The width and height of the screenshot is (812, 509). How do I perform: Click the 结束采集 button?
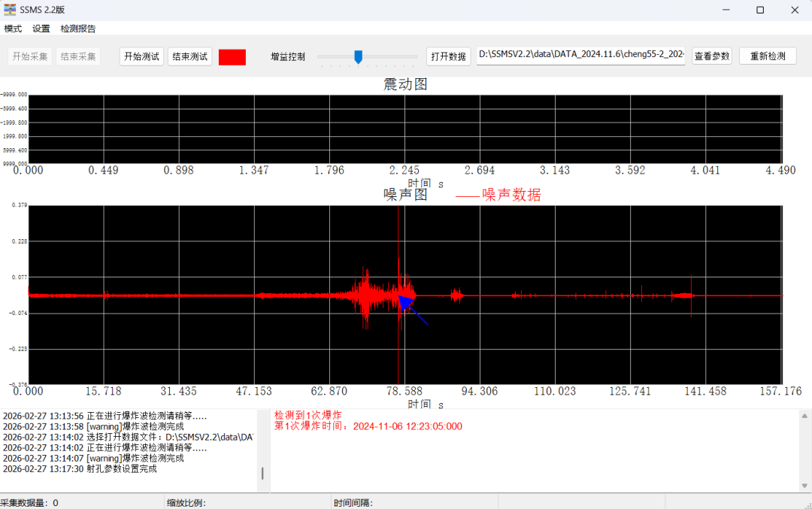(78, 56)
